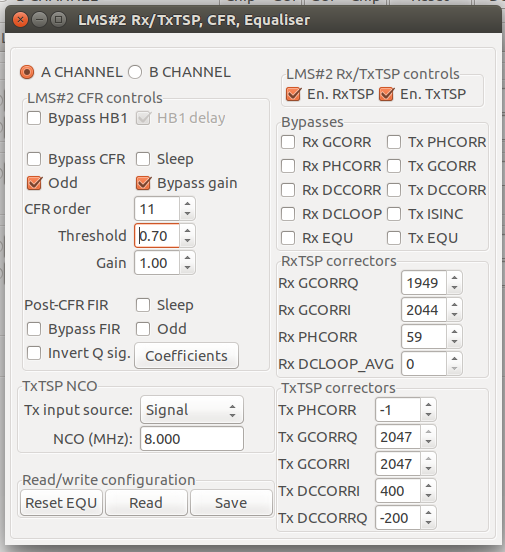
Task: Click the Rx GCORRQ value field
Action: [424, 283]
